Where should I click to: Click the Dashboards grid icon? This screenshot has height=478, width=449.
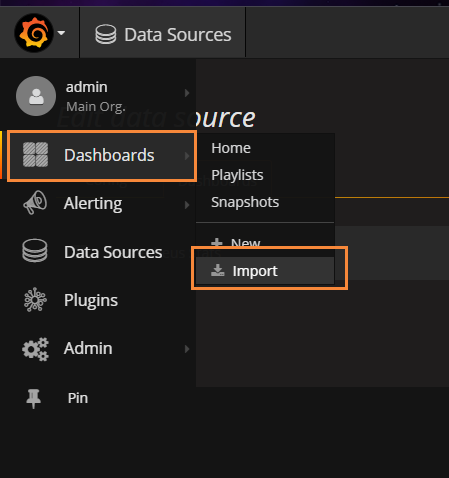coord(35,154)
